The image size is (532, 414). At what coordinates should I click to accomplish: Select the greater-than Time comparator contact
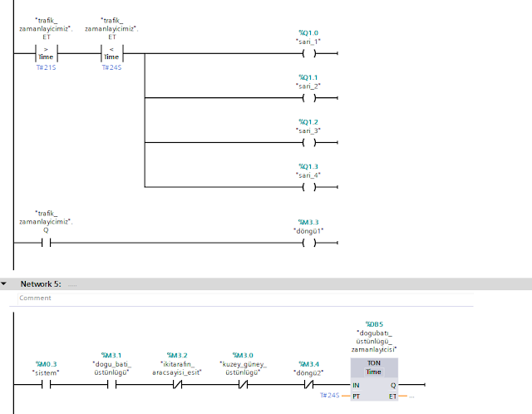[47, 53]
